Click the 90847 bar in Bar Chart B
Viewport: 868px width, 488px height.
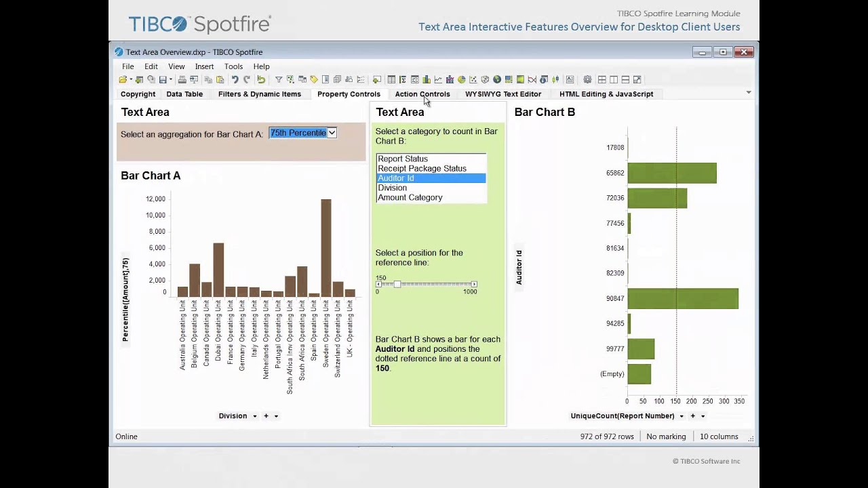coord(683,299)
